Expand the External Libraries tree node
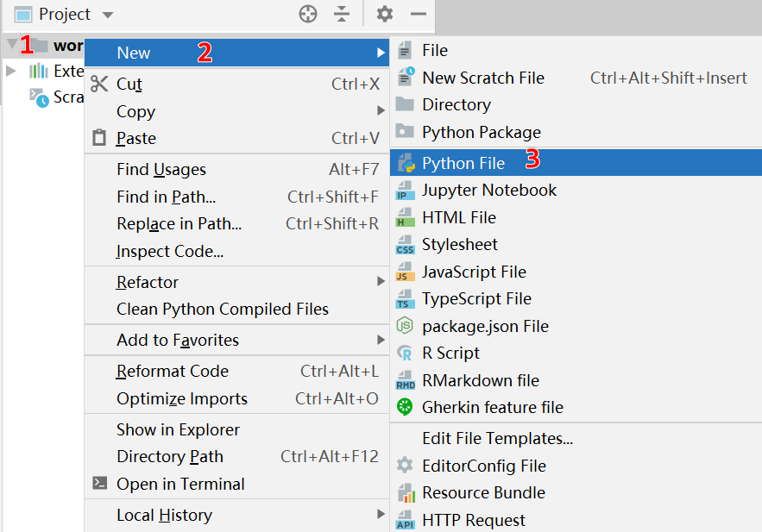 coord(11,71)
